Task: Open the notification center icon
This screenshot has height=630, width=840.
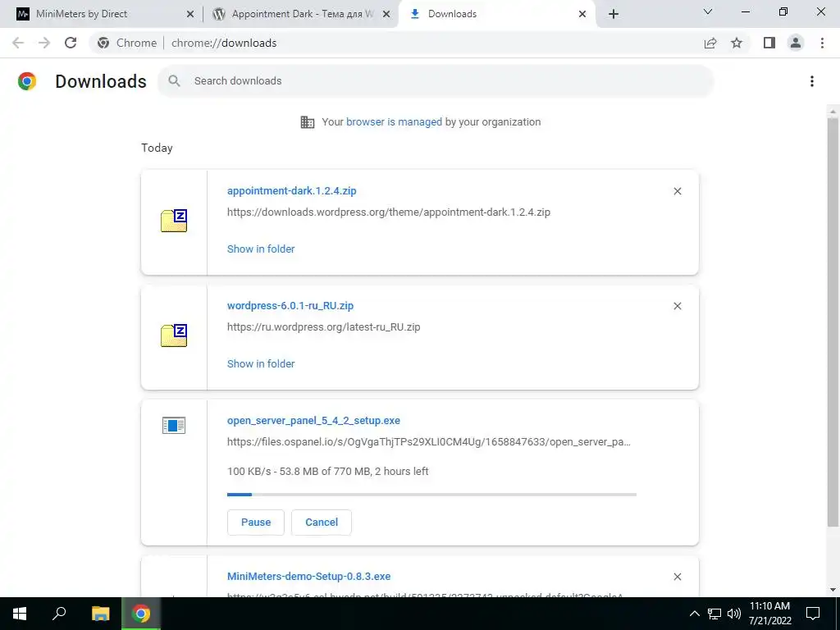Action: pyautogui.click(x=813, y=614)
